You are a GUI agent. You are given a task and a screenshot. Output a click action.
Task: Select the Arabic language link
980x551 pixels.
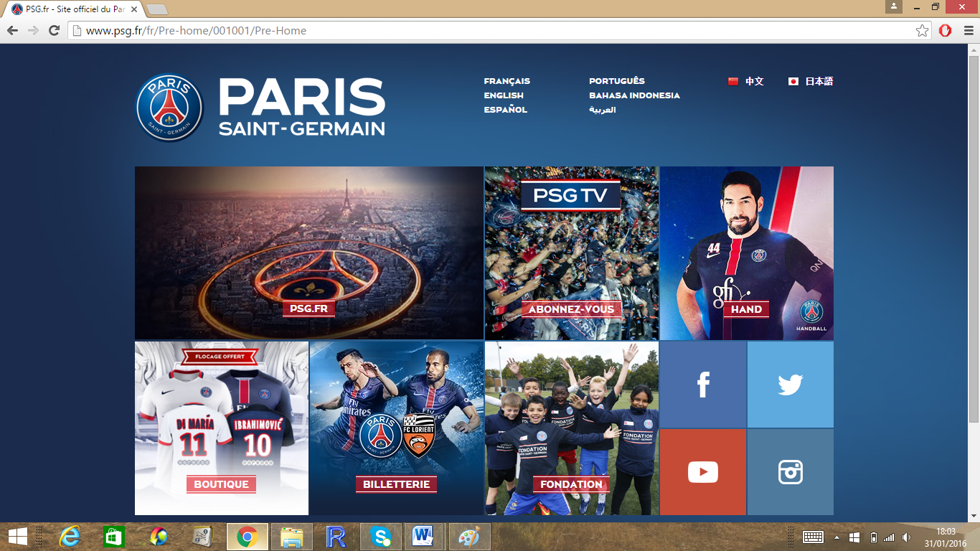pos(603,110)
